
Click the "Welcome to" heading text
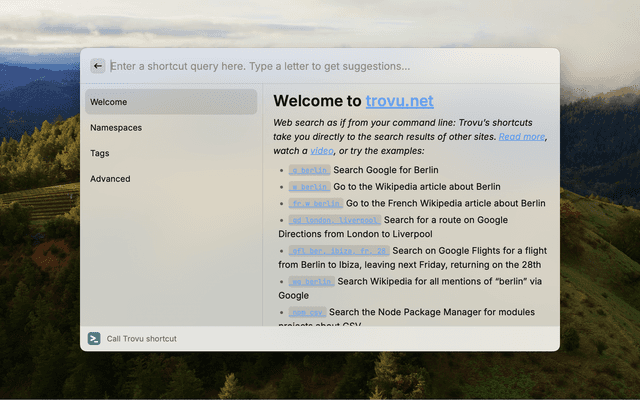pyautogui.click(x=317, y=101)
